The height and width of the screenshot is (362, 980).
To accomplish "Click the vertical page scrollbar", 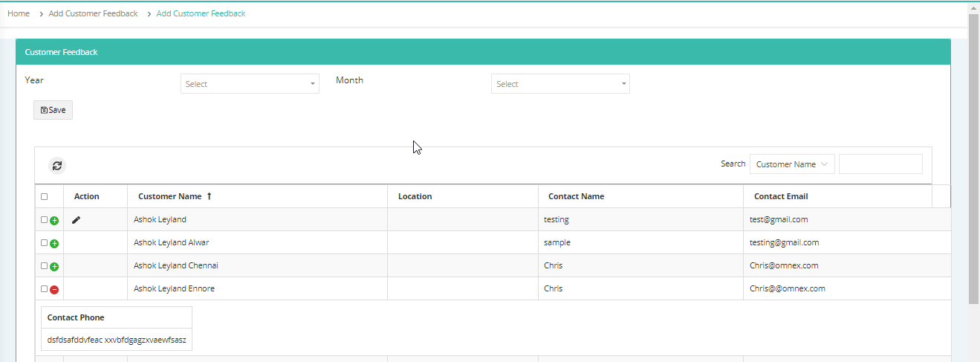I will click(x=974, y=158).
